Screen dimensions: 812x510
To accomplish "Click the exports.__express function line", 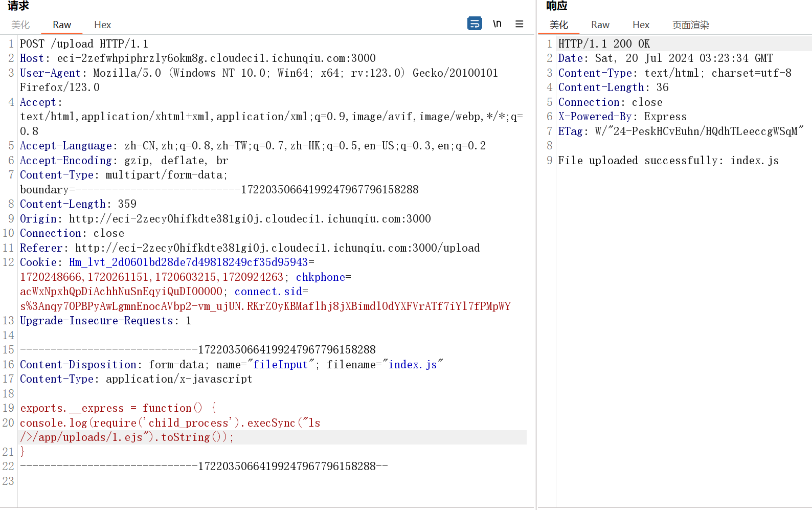I will click(118, 408).
